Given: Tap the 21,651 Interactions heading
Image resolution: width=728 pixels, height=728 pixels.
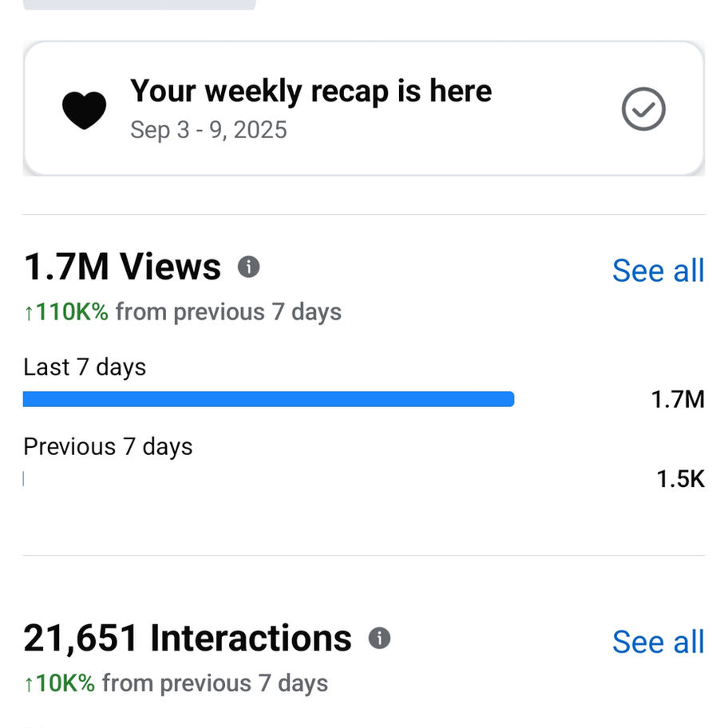Looking at the screenshot, I should pyautogui.click(x=188, y=638).
